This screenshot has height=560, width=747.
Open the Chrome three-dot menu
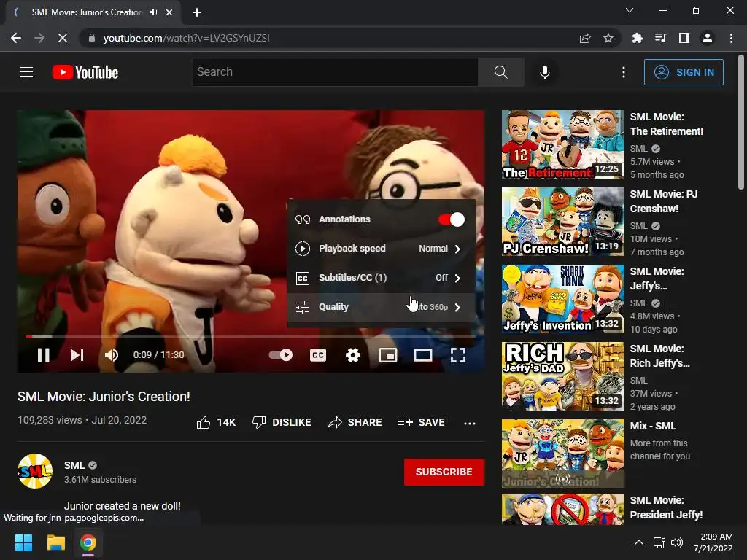[731, 38]
